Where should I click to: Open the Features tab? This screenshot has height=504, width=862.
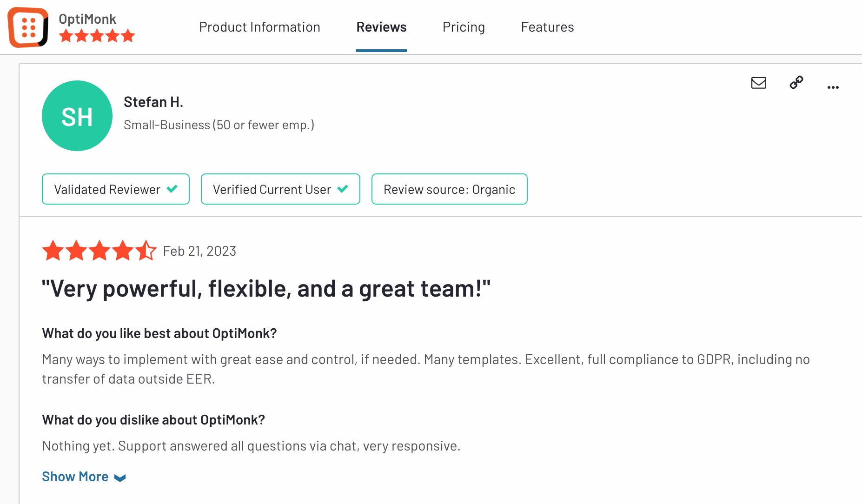547,27
